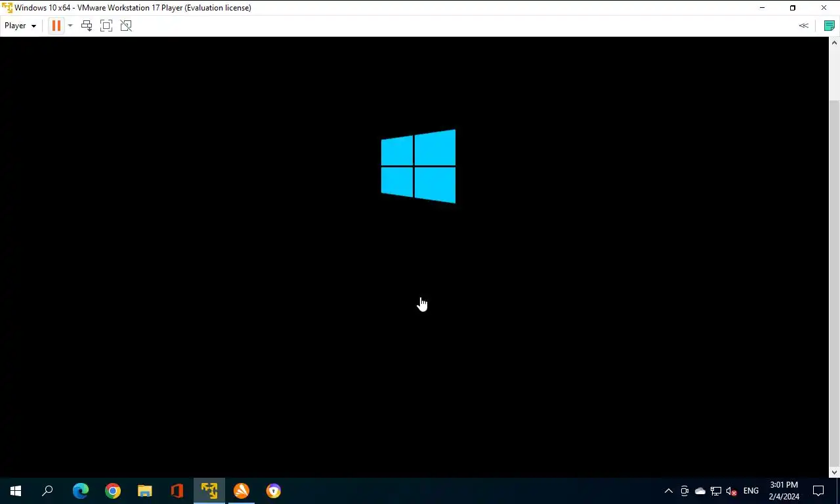Close the VMware Player window

[x=824, y=8]
